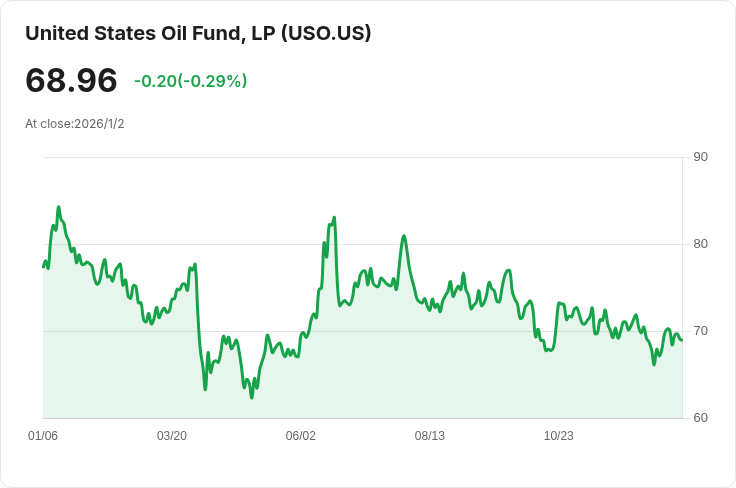Screen dimensions: 736x488
Task: Click the At close 2026/1/2 text
Action: click(75, 124)
